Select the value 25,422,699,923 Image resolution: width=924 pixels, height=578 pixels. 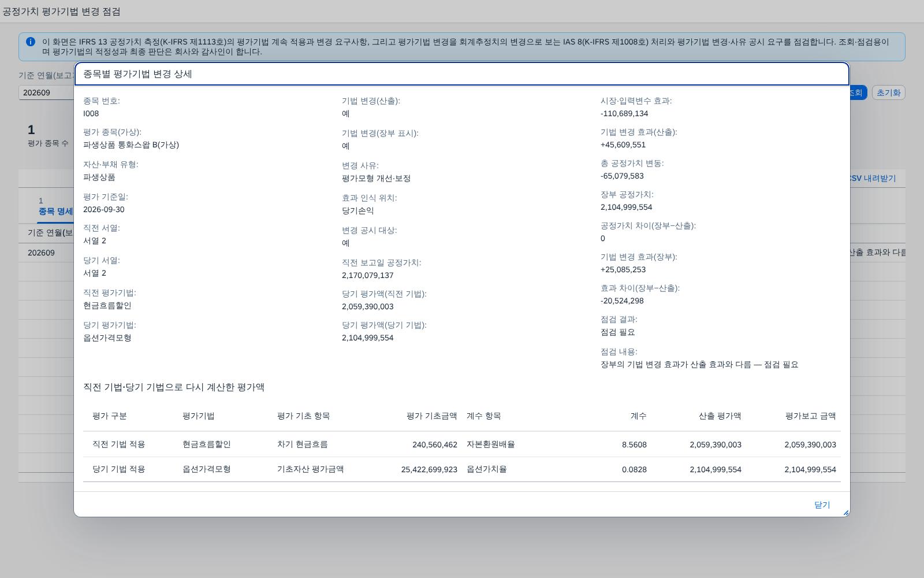(x=429, y=469)
